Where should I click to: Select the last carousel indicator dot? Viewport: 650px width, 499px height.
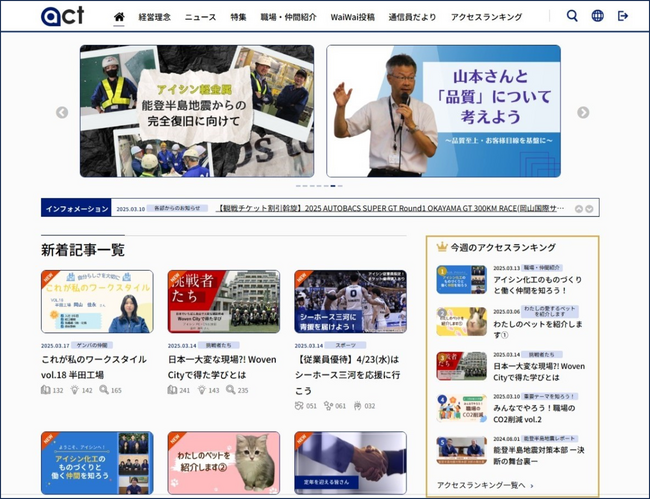click(340, 186)
